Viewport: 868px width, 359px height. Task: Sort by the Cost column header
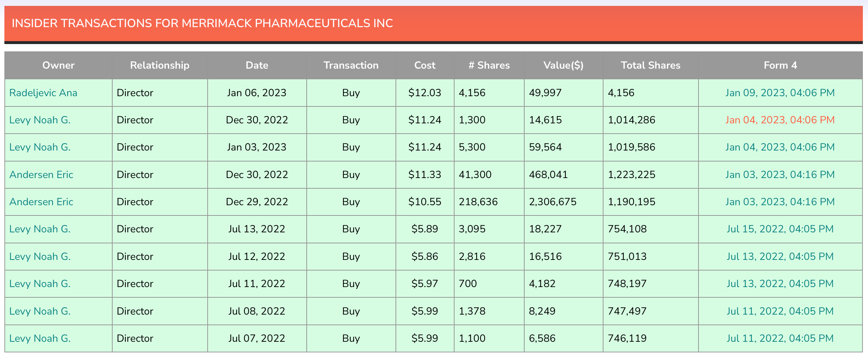pos(424,65)
